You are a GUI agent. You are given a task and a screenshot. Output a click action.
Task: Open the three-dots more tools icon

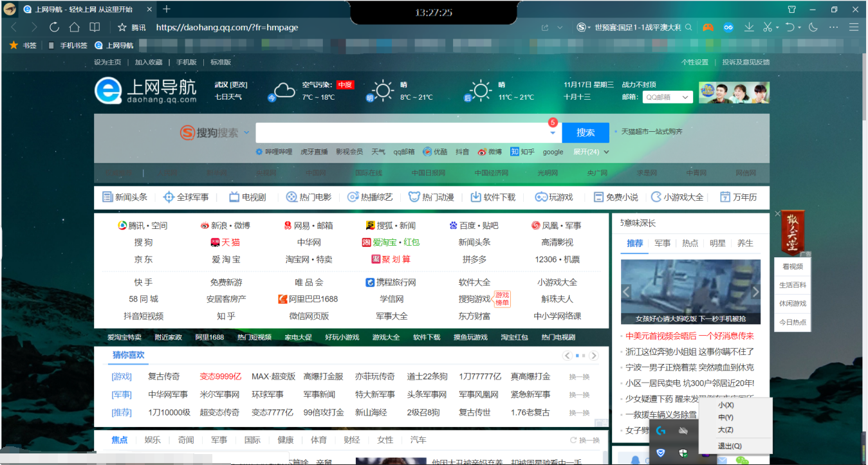click(834, 27)
